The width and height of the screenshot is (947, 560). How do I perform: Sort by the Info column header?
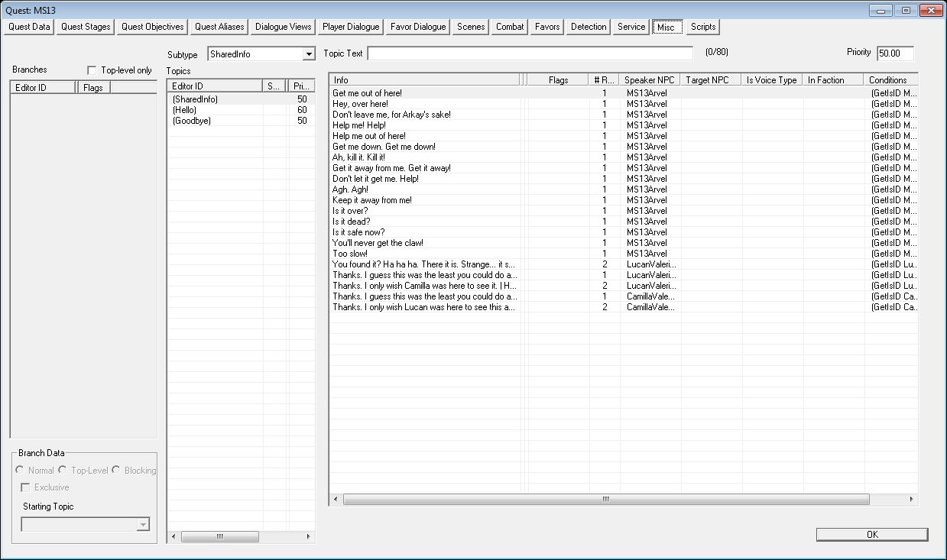(425, 80)
